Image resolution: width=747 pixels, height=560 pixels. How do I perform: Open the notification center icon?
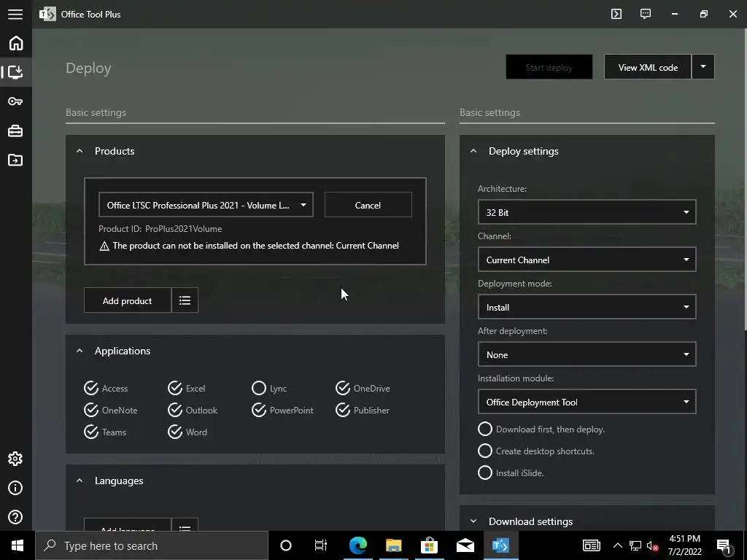click(724, 546)
